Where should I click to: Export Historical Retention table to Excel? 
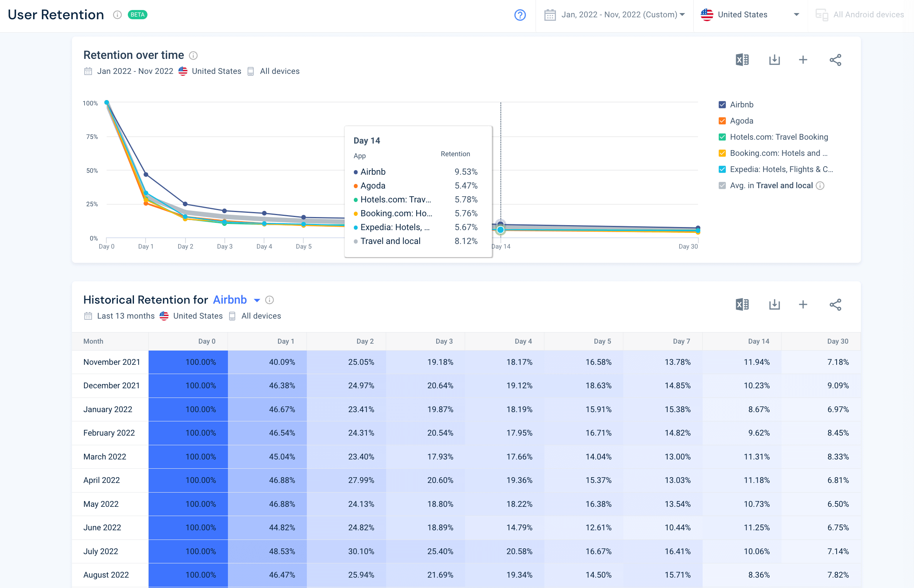742,304
